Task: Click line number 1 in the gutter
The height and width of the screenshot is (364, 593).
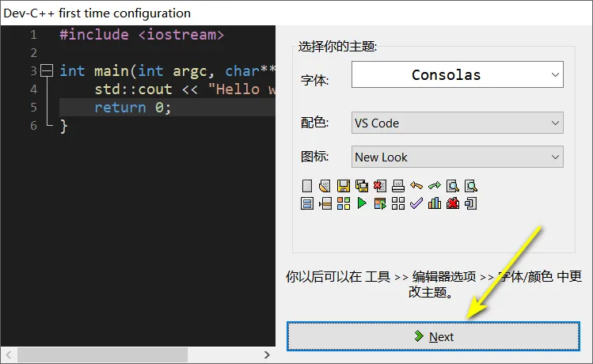Action: click(x=33, y=35)
